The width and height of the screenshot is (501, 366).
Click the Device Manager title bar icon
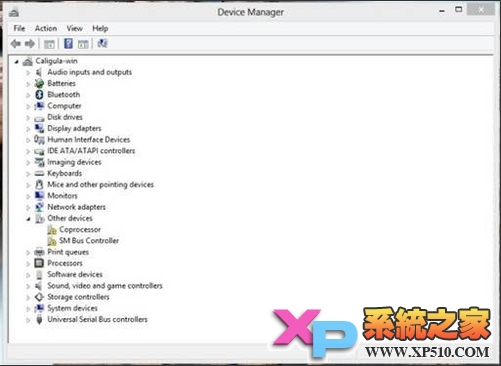pyautogui.click(x=14, y=13)
